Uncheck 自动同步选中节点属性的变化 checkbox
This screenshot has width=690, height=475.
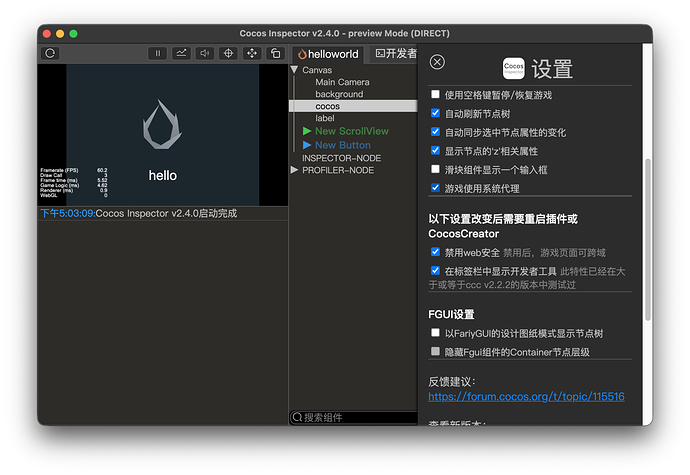tap(435, 132)
